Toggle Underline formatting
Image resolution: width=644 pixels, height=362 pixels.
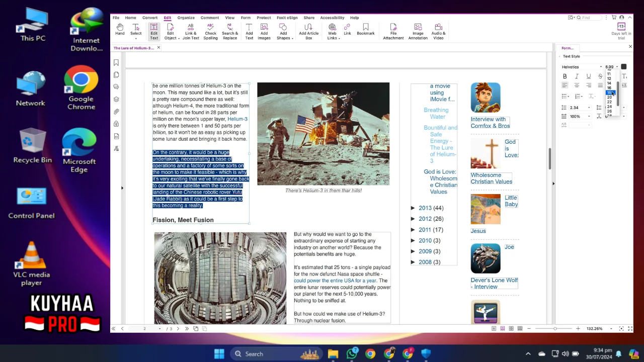(x=589, y=76)
